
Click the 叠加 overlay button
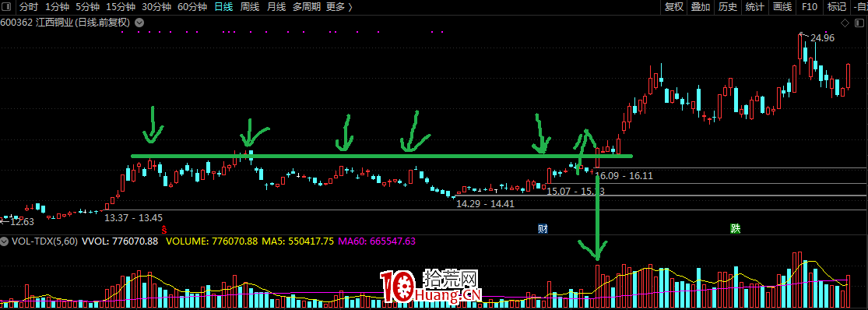[701, 7]
